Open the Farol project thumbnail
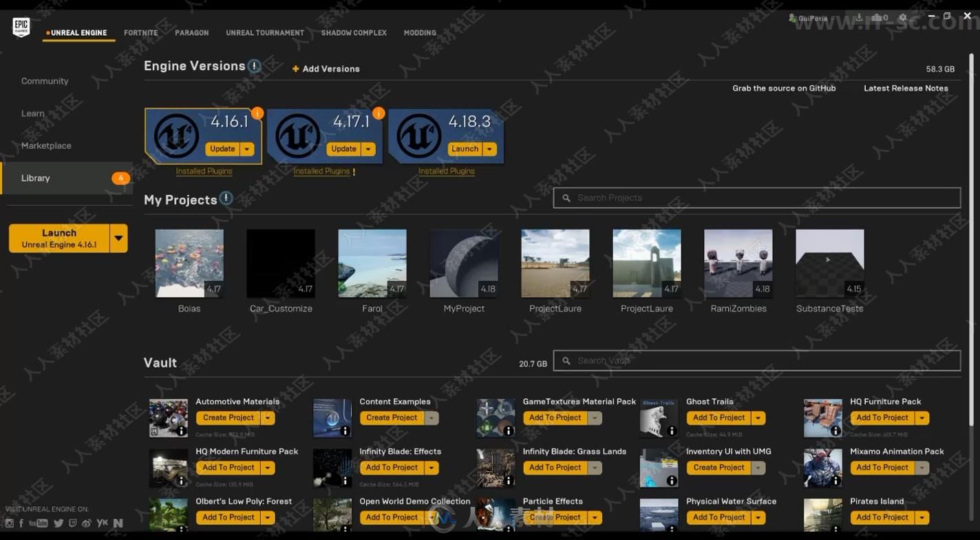 372,263
